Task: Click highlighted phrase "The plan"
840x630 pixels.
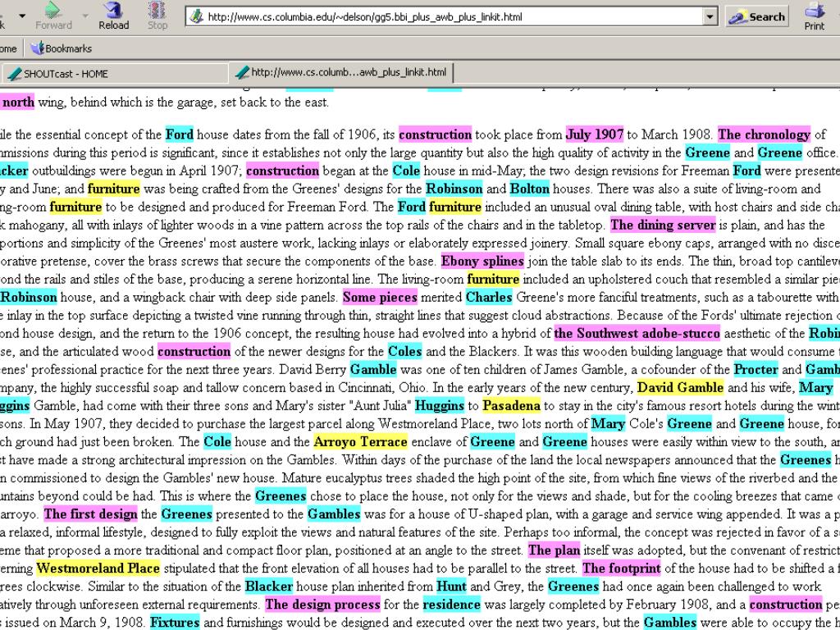Action: point(554,550)
